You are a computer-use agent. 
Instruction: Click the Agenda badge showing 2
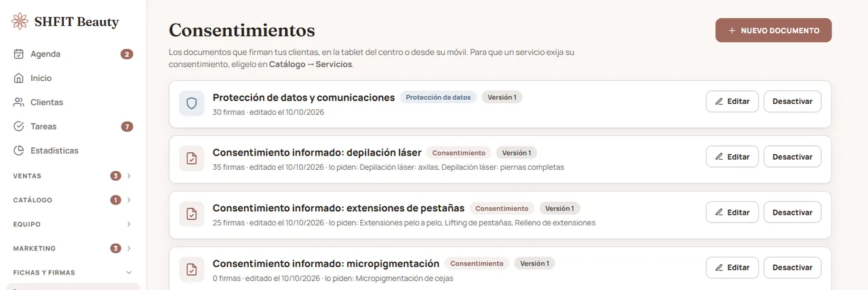tap(127, 54)
